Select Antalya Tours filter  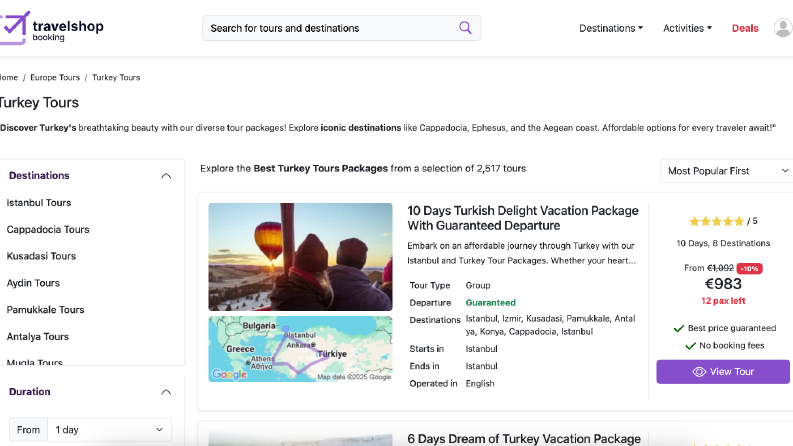click(37, 337)
